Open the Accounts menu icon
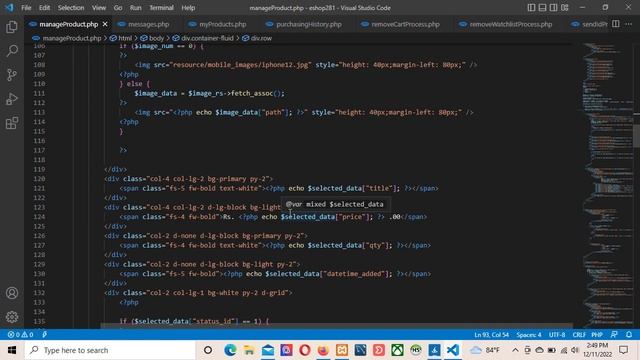Image resolution: width=640 pixels, height=360 pixels. click(12, 293)
